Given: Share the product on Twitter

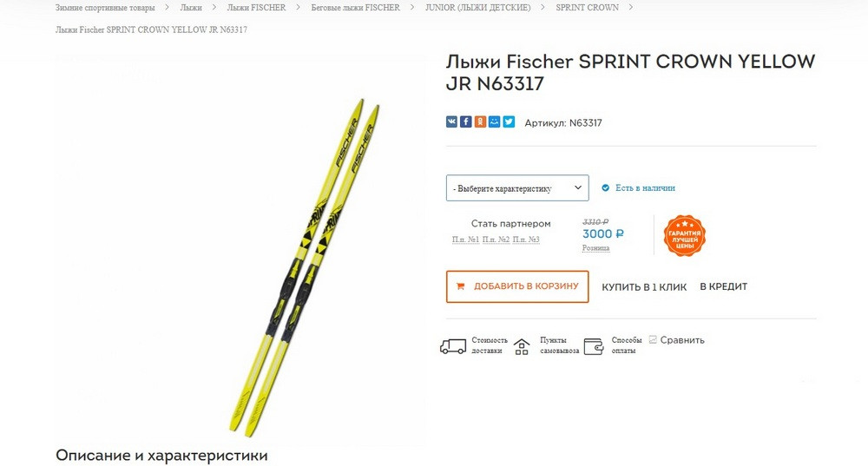Looking at the screenshot, I should [509, 121].
